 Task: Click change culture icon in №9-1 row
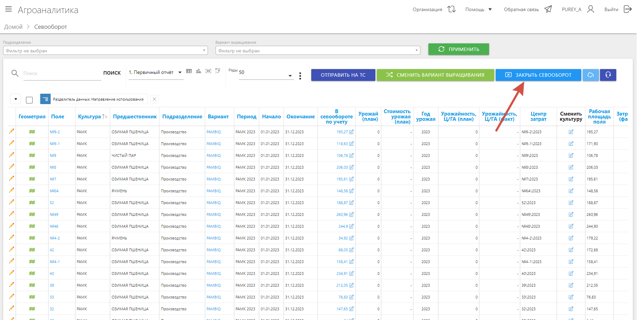click(x=571, y=144)
